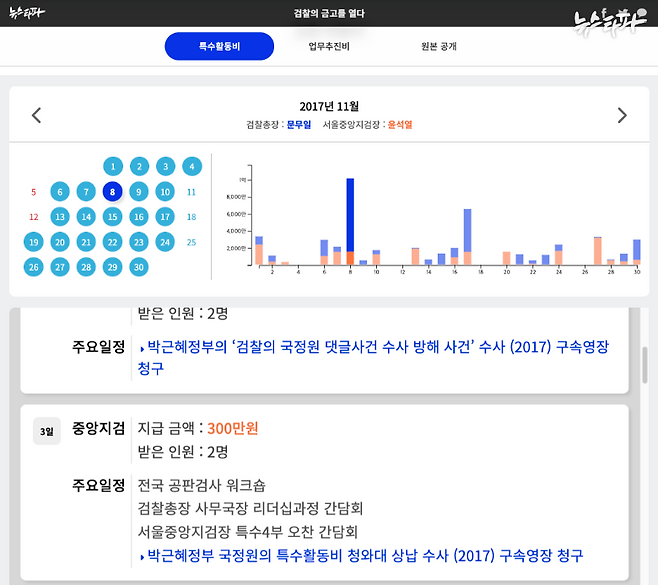Viewport: 658px width, 585px height.
Task: Select day 10 in the calendar
Action: tap(165, 192)
